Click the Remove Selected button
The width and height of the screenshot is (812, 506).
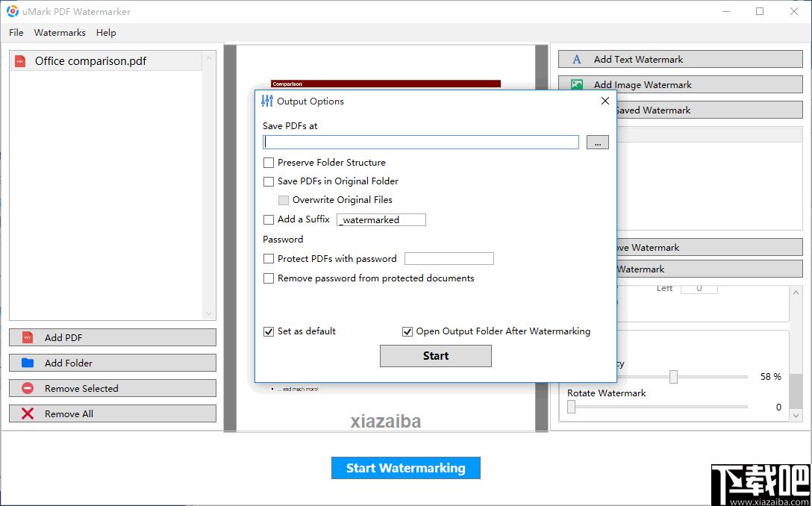coord(113,388)
